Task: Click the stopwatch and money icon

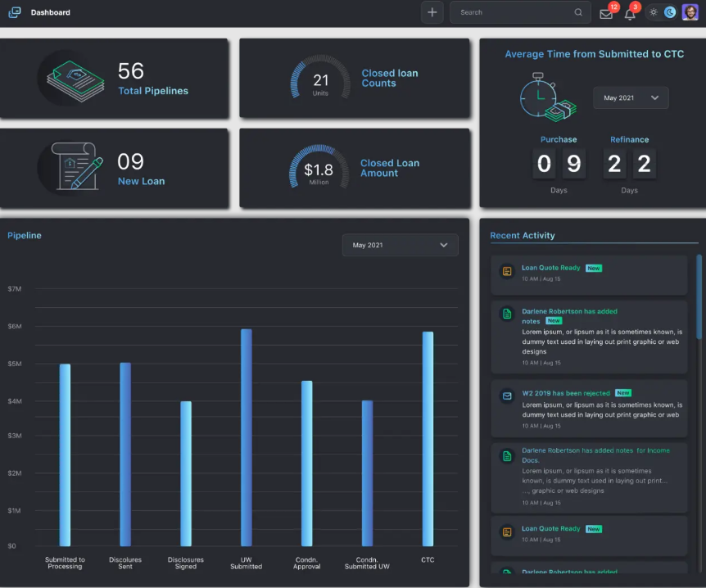Action: 548,97
